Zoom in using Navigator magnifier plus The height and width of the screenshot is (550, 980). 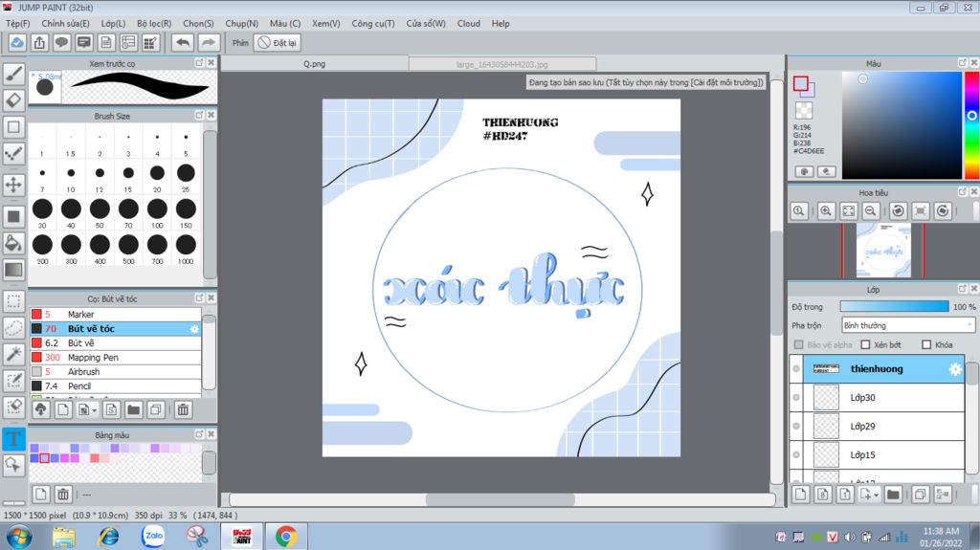(826, 211)
